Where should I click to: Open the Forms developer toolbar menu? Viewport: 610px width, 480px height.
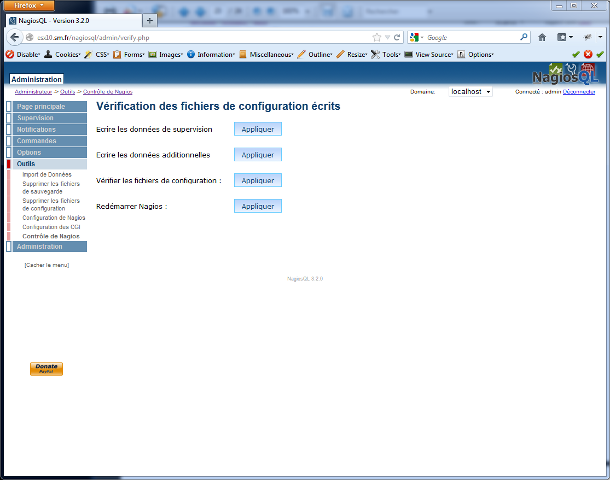(129, 54)
